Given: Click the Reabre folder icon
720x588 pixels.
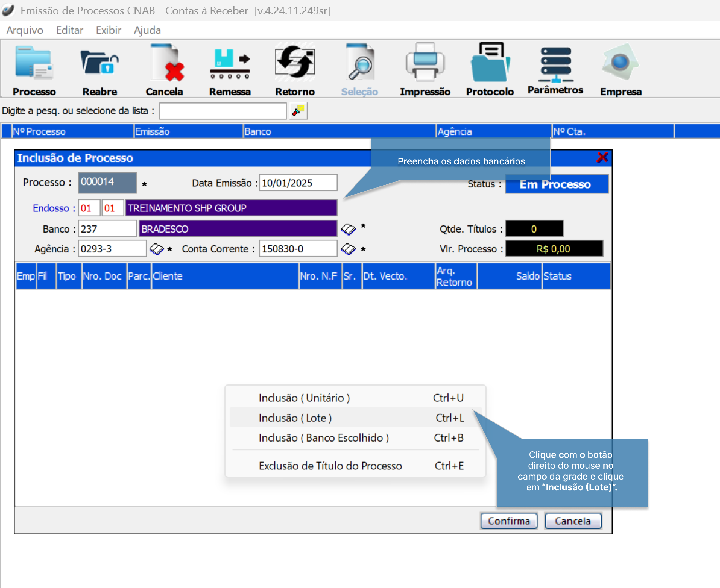Looking at the screenshot, I should 99,63.
